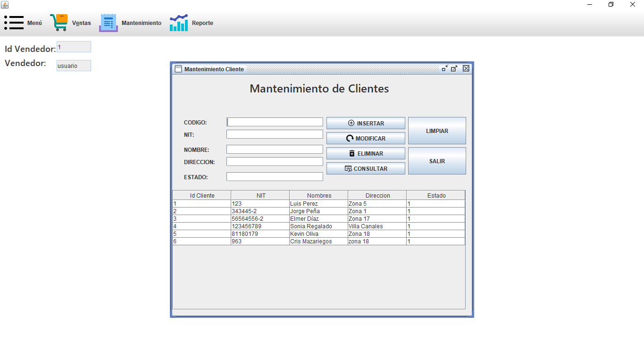Click the Id Vendedor field showing 1
The image size is (644, 341).
pyautogui.click(x=74, y=47)
